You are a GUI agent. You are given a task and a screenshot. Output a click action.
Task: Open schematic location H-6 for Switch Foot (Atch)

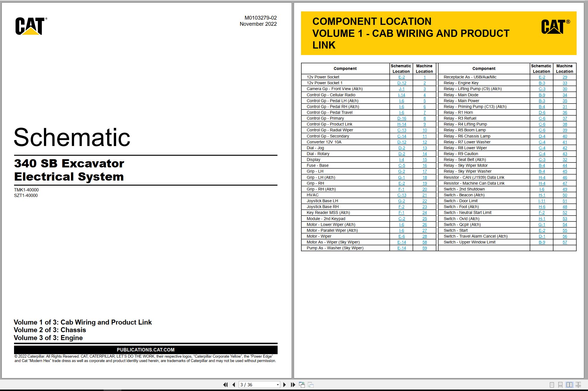coord(542,207)
